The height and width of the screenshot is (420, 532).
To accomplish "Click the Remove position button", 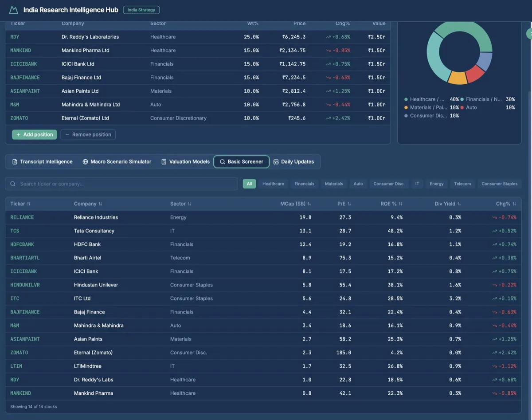I will coord(88,134).
